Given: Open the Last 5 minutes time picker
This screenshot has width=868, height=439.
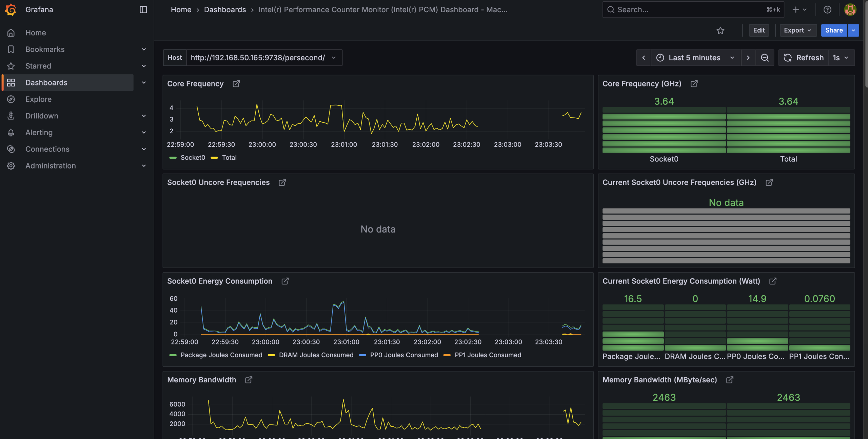Looking at the screenshot, I should tap(696, 58).
